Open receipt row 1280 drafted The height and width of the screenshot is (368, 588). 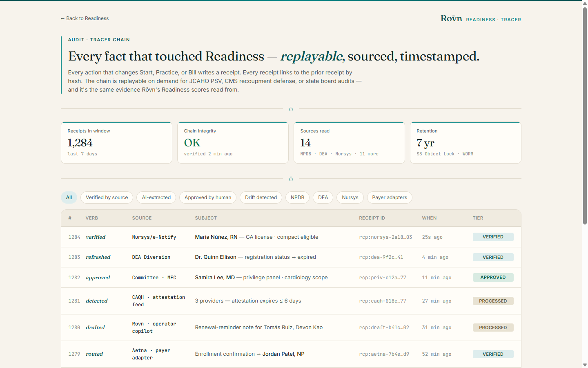coord(291,328)
